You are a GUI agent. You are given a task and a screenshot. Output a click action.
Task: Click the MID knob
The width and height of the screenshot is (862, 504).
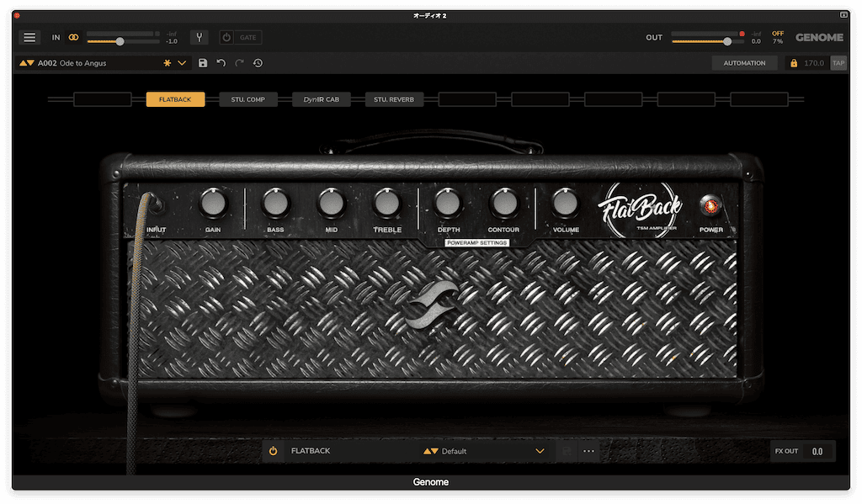(331, 204)
